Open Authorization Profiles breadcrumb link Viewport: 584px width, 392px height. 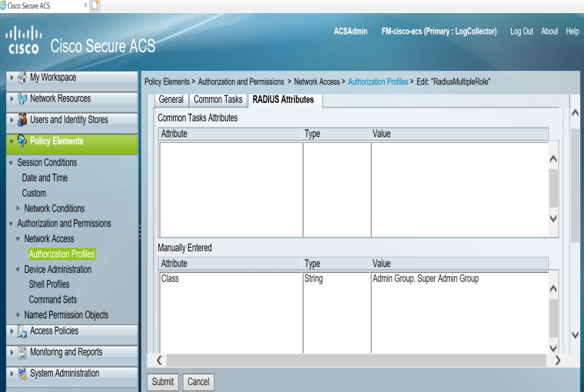pyautogui.click(x=377, y=81)
